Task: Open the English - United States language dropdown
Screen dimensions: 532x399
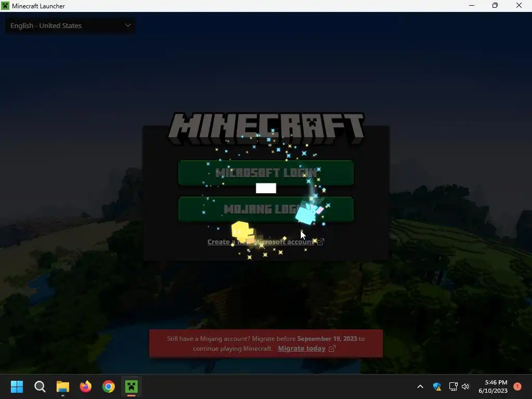Action: coord(70,26)
